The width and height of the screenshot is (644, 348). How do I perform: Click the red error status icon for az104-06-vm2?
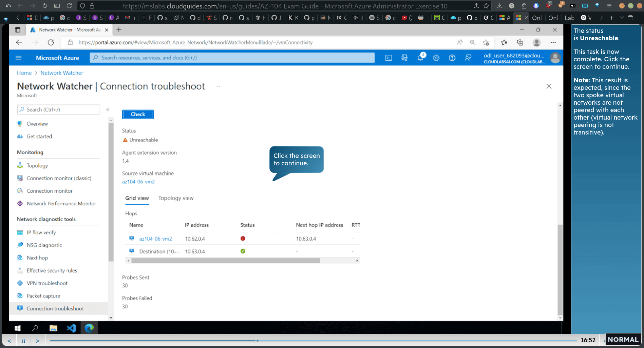243,239
